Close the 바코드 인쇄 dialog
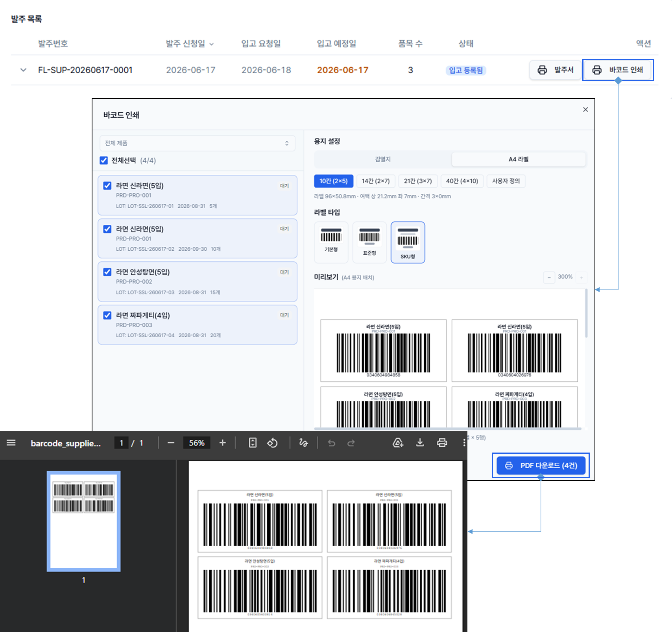Image resolution: width=672 pixels, height=632 pixels. pos(585,109)
